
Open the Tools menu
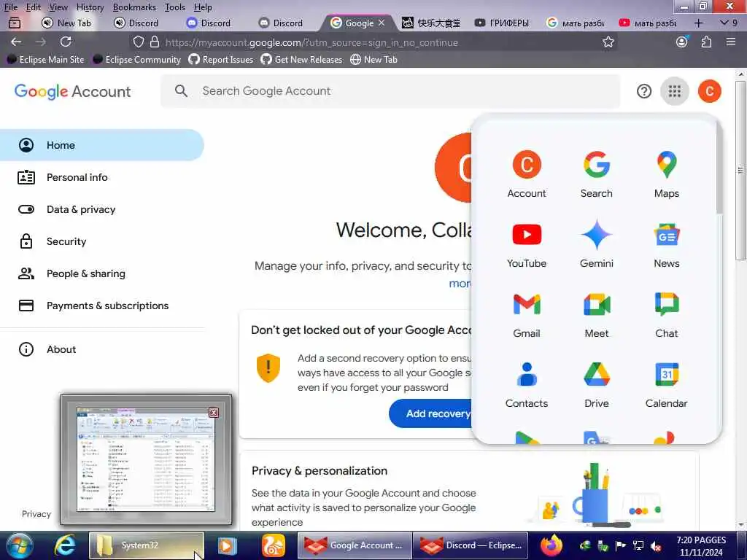click(x=175, y=7)
